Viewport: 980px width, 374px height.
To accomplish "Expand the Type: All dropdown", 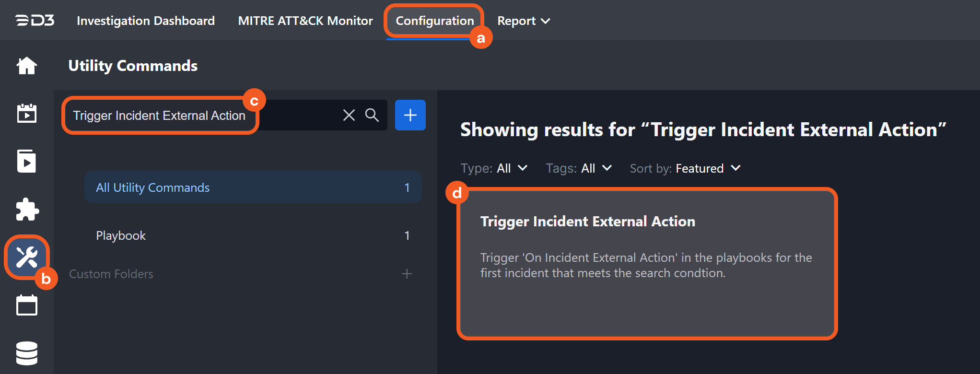I will coord(494,168).
